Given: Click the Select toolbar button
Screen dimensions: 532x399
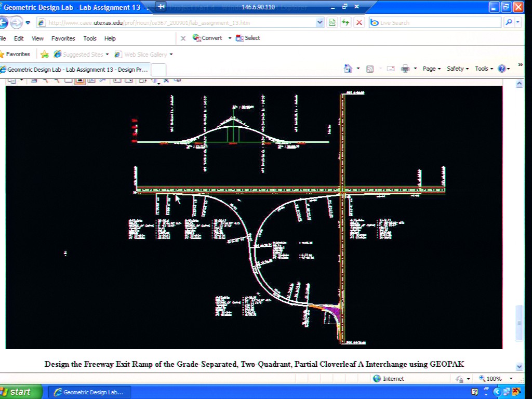Looking at the screenshot, I should pos(248,38).
